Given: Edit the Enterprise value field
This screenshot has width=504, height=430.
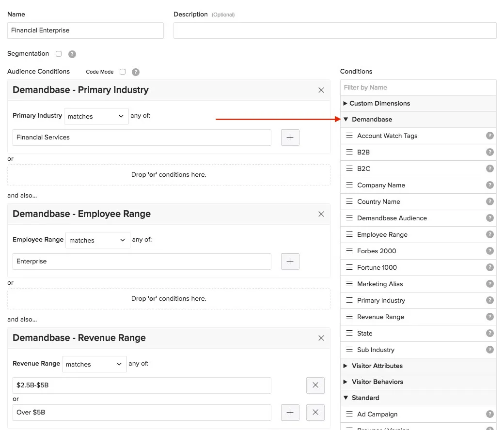Looking at the screenshot, I should pyautogui.click(x=142, y=261).
